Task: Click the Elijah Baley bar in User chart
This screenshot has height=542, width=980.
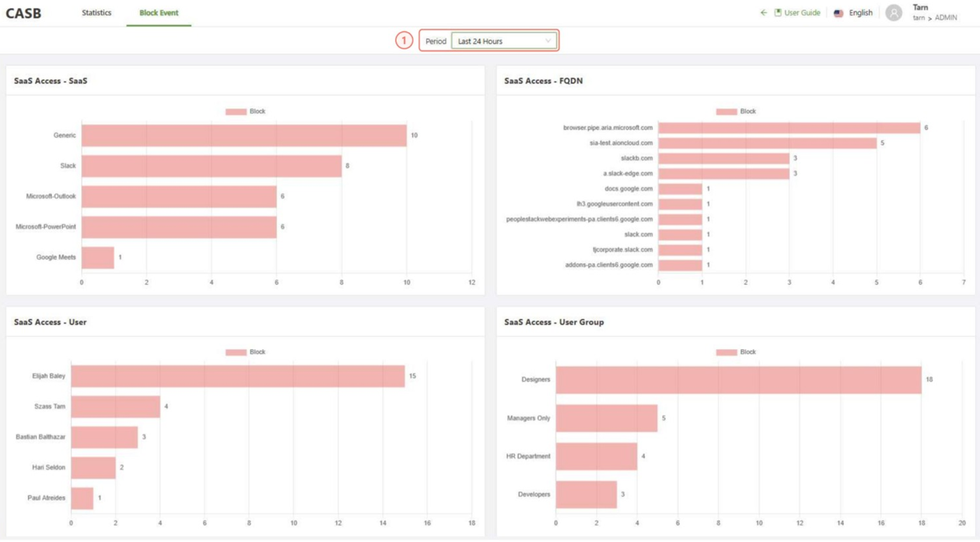Action: [x=237, y=376]
